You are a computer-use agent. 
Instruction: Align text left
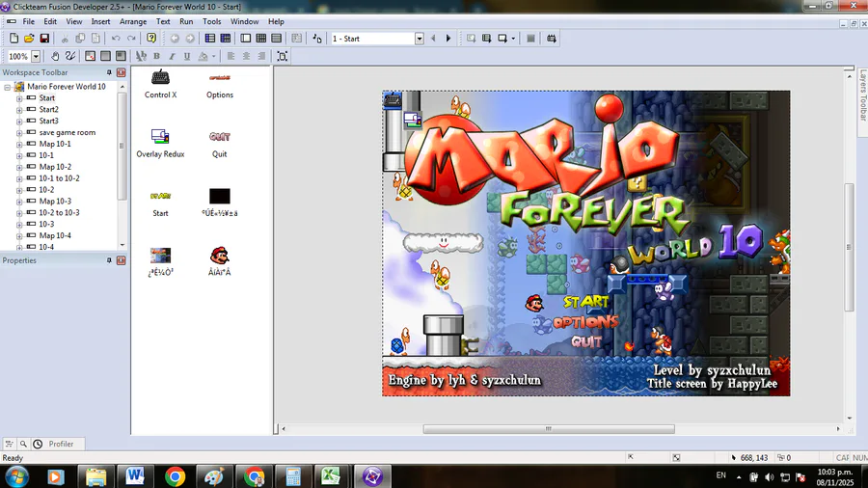click(x=231, y=56)
